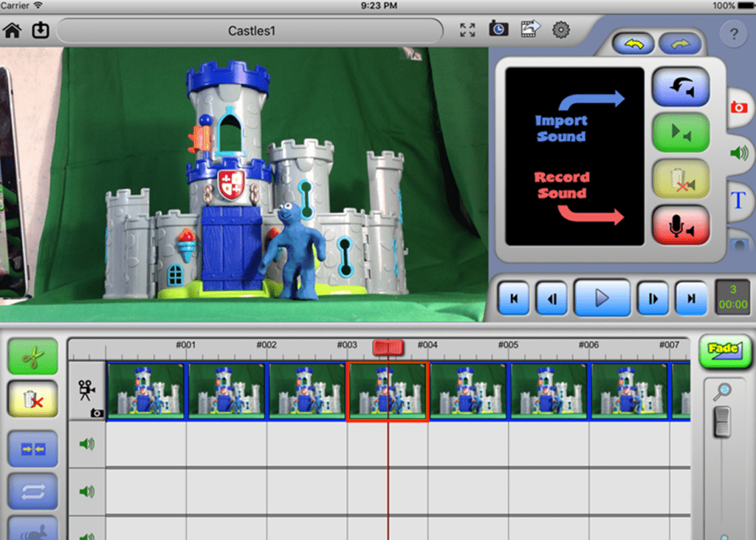Select the frame thumbnail under #005
This screenshot has height=540, width=756.
469,391
